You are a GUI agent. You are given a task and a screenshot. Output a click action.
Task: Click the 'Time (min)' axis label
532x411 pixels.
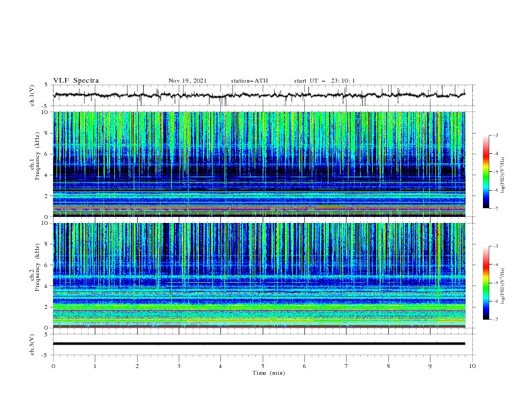269,373
